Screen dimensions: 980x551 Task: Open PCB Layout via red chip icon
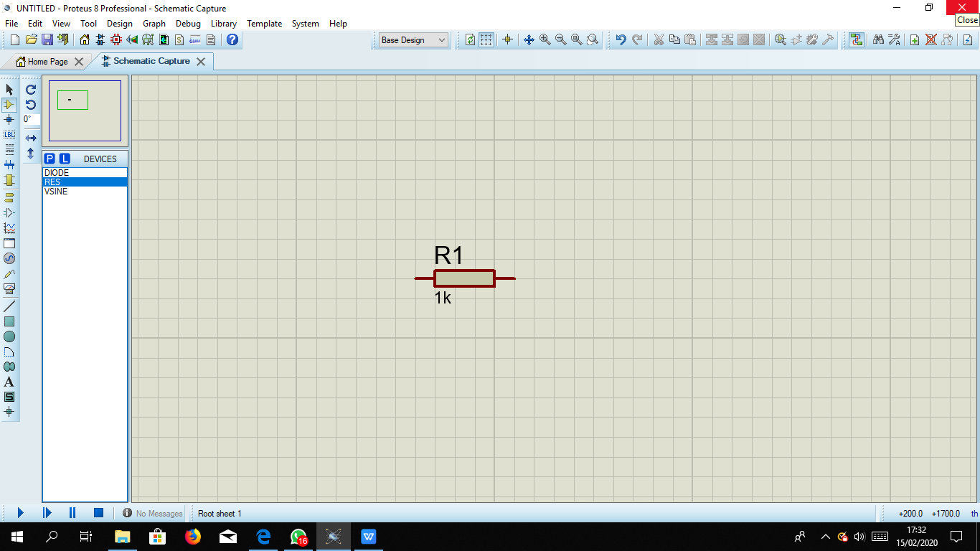(x=116, y=40)
